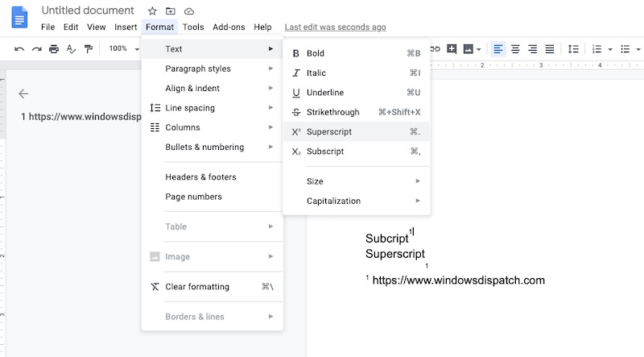The height and width of the screenshot is (357, 644).
Task: Click the Untitled document title field
Action: point(88,10)
